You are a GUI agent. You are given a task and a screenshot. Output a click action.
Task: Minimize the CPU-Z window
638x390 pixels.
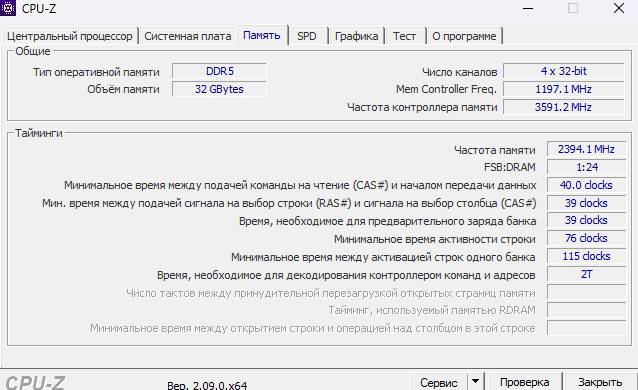pos(528,8)
